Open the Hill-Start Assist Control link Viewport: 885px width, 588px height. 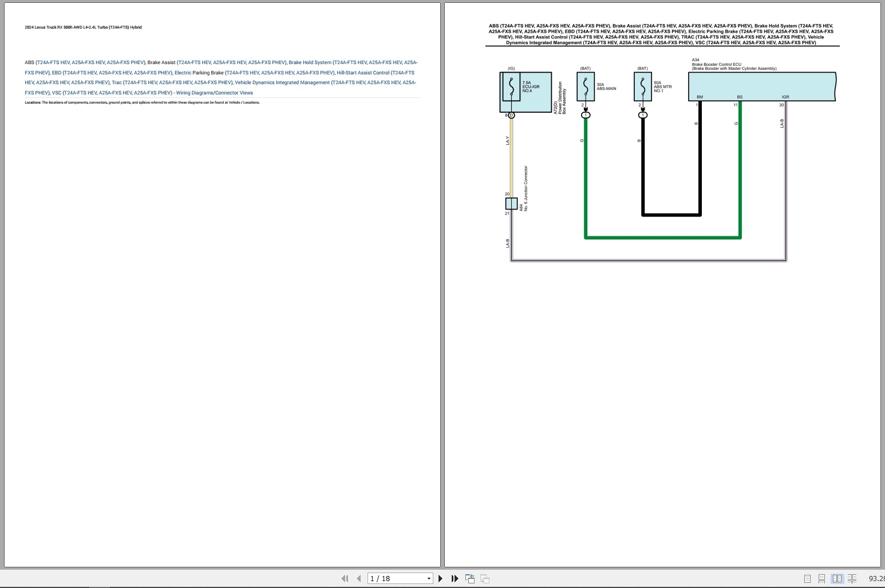[363, 73]
